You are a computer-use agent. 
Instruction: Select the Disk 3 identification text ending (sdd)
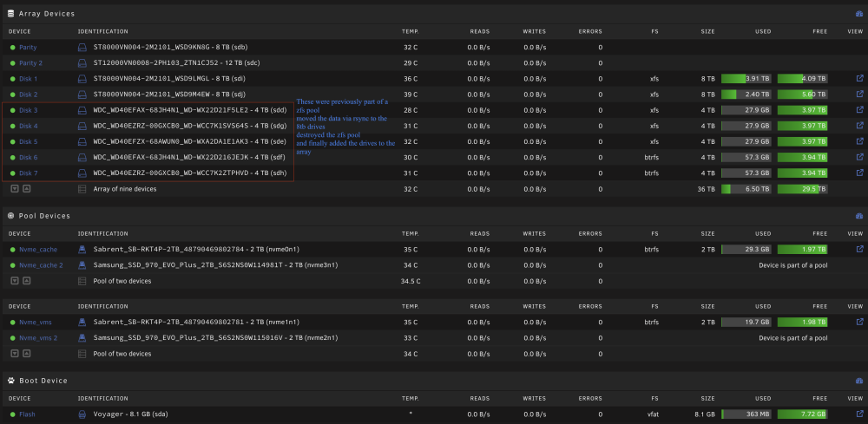click(190, 111)
